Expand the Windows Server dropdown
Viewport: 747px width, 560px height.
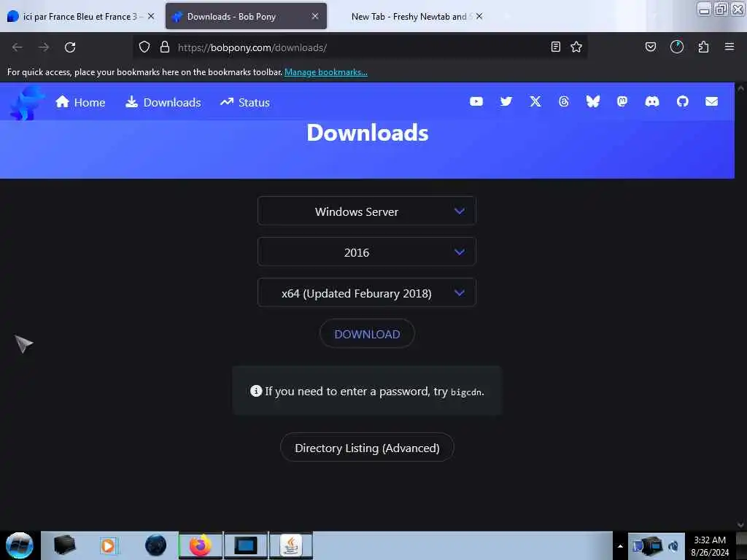(x=366, y=211)
